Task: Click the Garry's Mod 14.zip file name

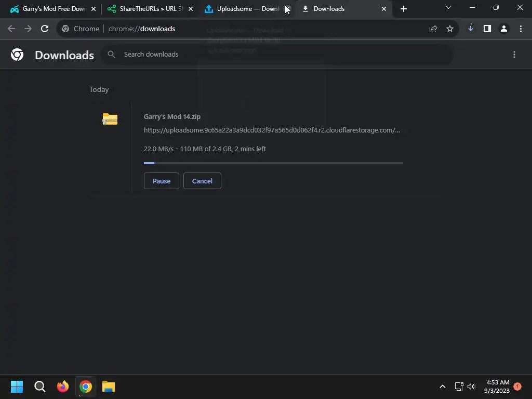Action: [x=172, y=117]
